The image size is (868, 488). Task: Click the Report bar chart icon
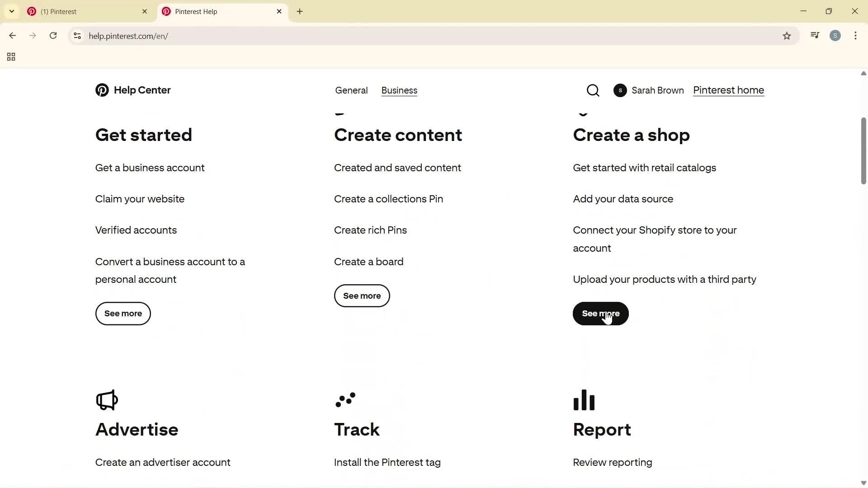pyautogui.click(x=584, y=400)
